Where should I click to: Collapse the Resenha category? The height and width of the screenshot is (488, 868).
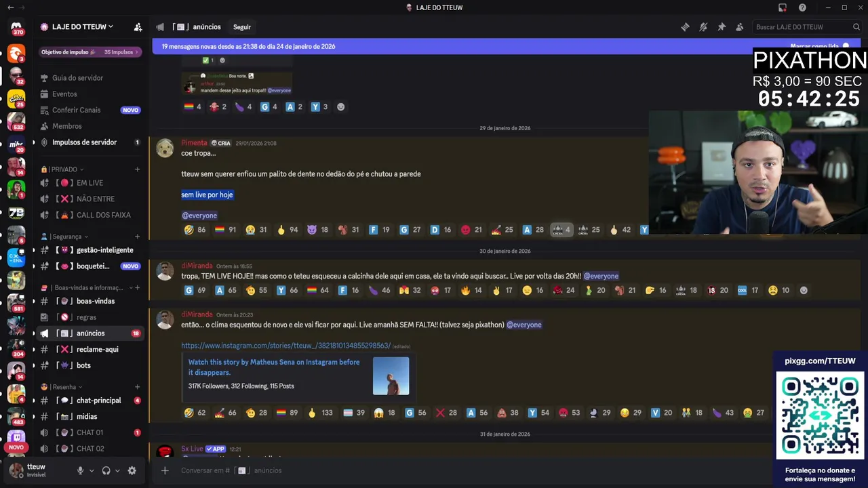tap(62, 387)
